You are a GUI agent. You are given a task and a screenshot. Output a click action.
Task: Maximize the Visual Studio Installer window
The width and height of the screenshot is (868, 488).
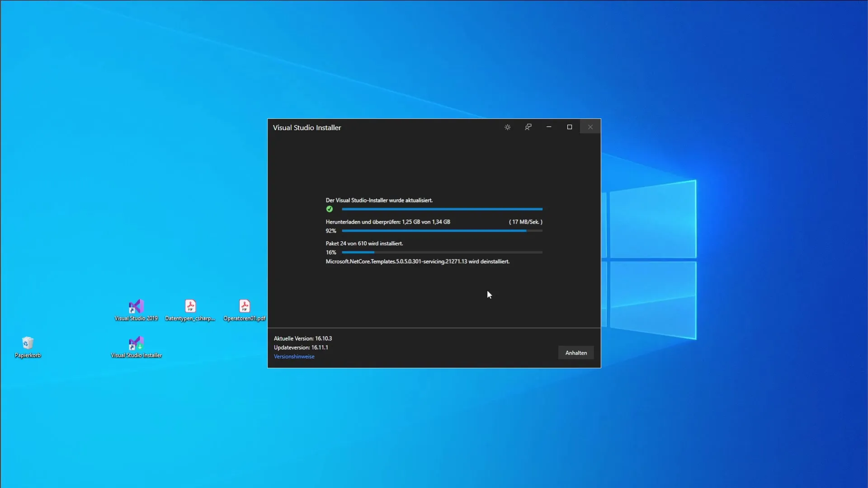[570, 127]
